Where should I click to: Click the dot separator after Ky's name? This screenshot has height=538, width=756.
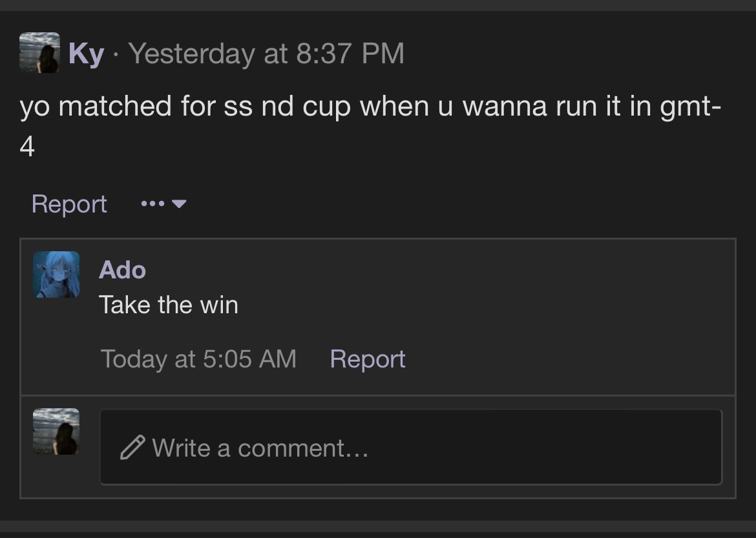pos(116,54)
